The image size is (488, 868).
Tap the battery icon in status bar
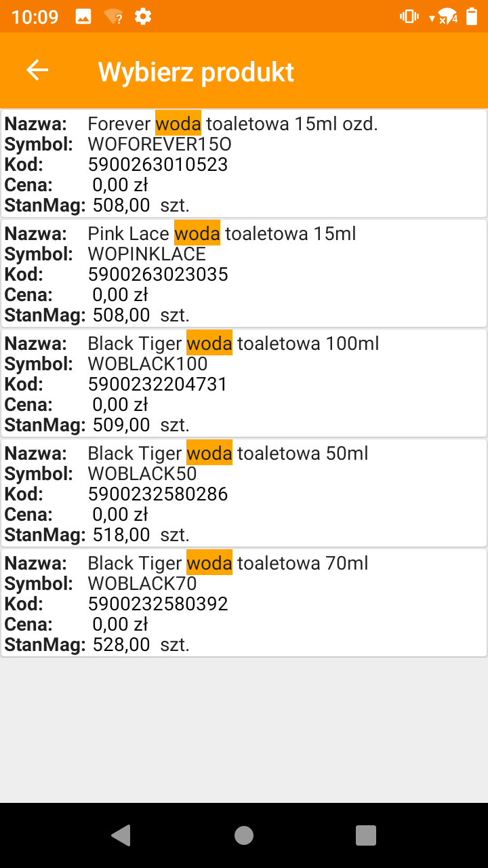click(x=472, y=17)
